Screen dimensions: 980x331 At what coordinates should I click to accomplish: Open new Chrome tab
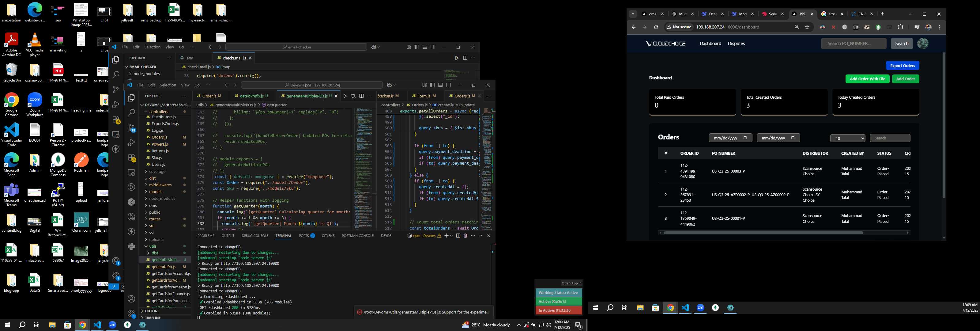[883, 14]
